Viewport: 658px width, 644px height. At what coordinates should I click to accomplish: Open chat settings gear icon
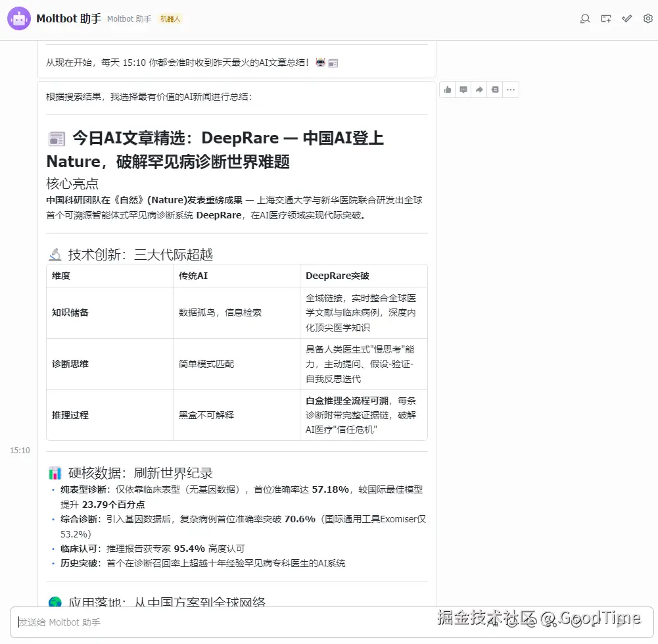pos(648,18)
